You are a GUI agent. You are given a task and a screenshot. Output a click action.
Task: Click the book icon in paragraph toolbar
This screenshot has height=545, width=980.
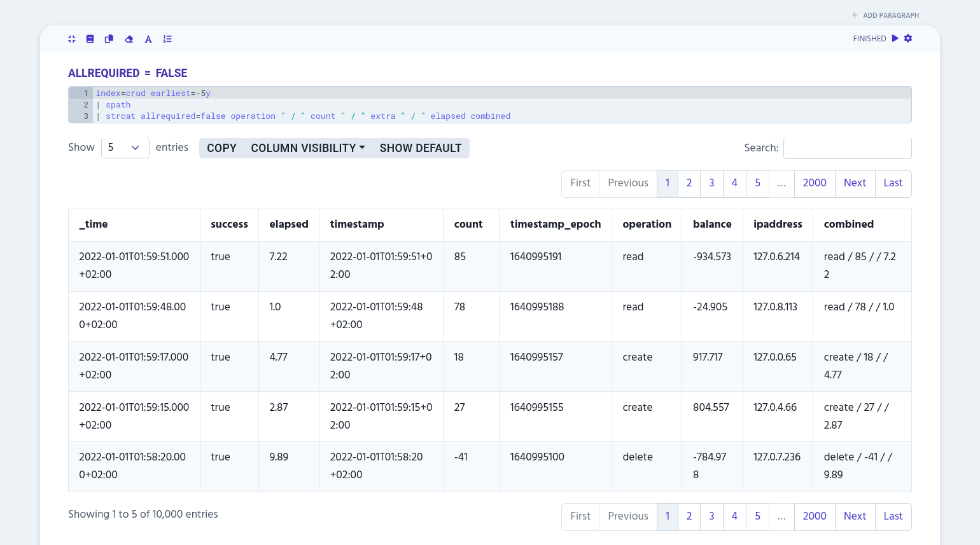tap(90, 39)
